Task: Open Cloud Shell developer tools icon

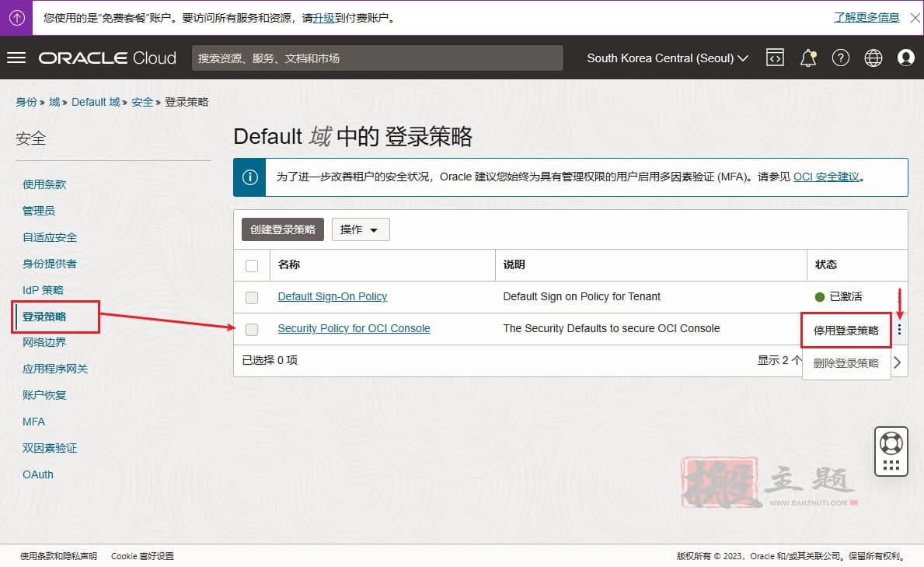Action: [775, 58]
